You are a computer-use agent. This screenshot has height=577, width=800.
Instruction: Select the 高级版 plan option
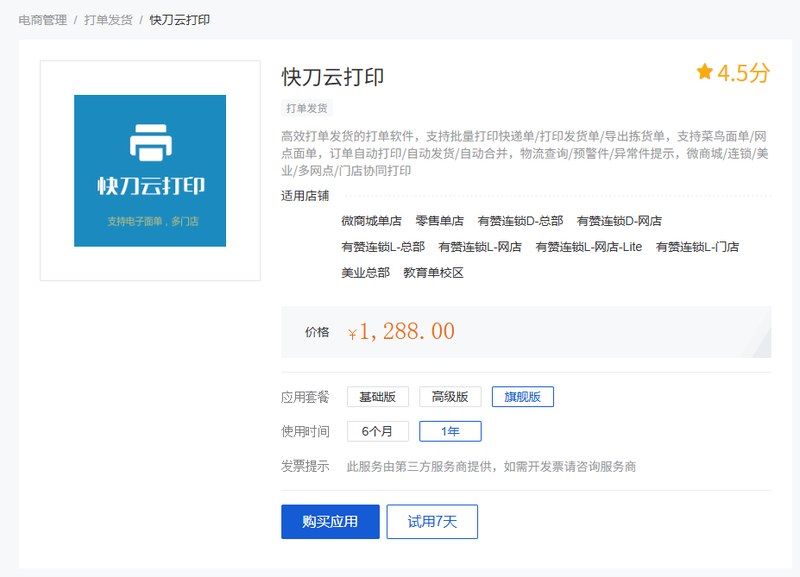tap(450, 397)
